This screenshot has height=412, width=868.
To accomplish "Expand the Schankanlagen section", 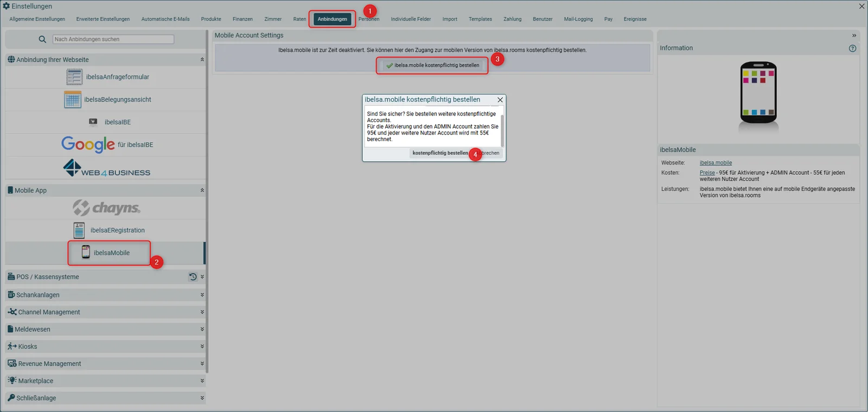I will tap(202, 295).
